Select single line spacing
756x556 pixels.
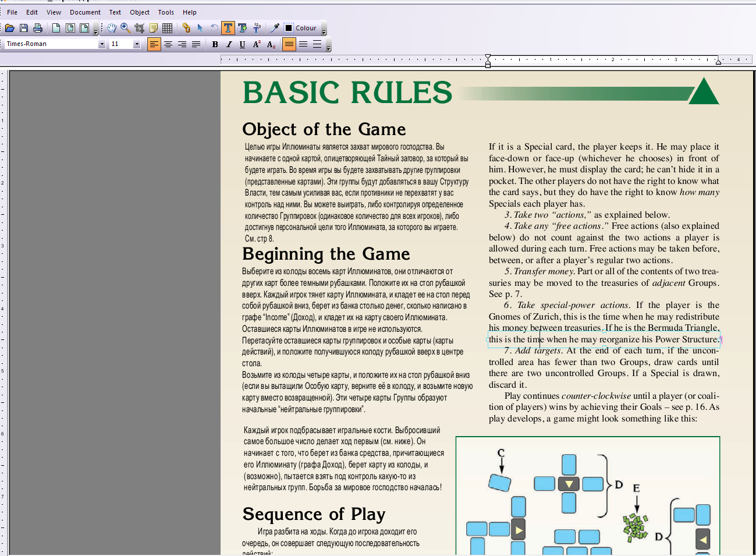click(x=289, y=44)
